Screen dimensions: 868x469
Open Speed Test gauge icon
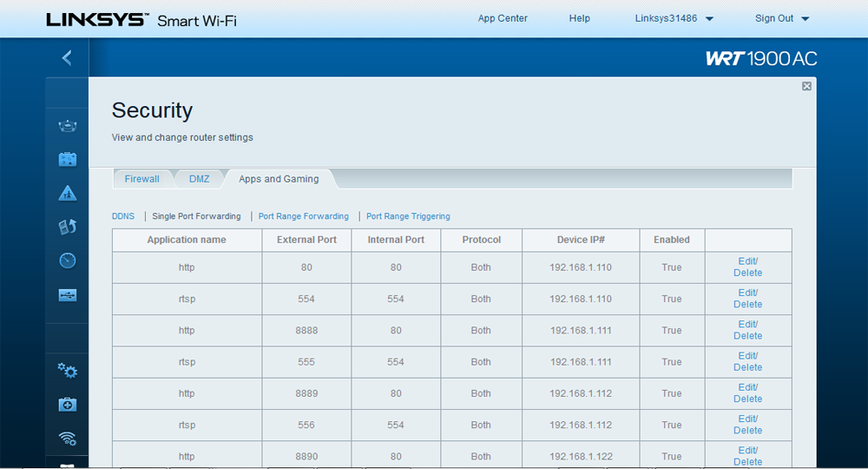click(68, 261)
